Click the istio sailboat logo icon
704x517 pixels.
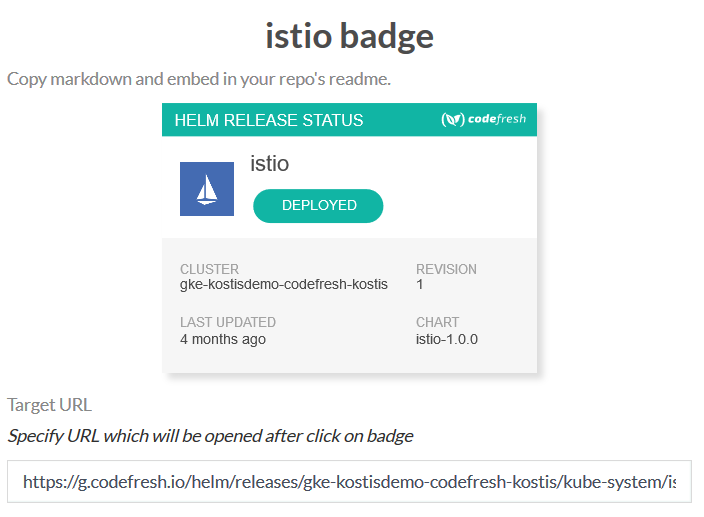tap(207, 189)
